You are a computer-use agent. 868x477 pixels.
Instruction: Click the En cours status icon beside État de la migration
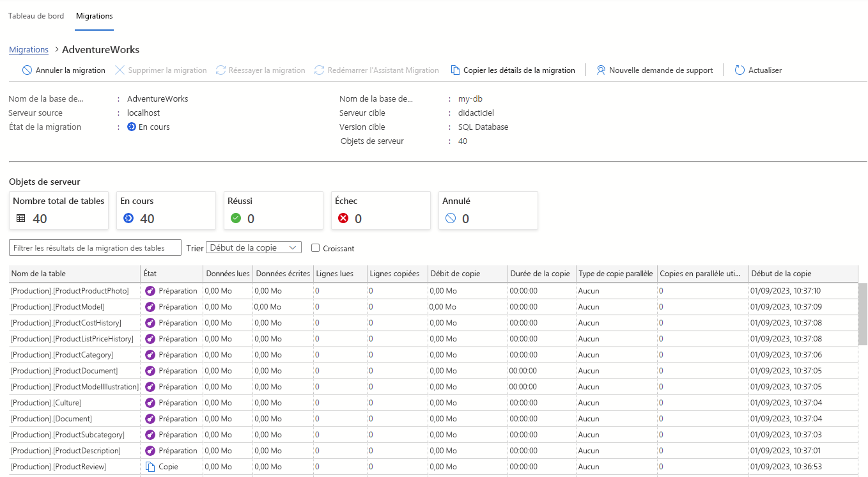click(132, 127)
